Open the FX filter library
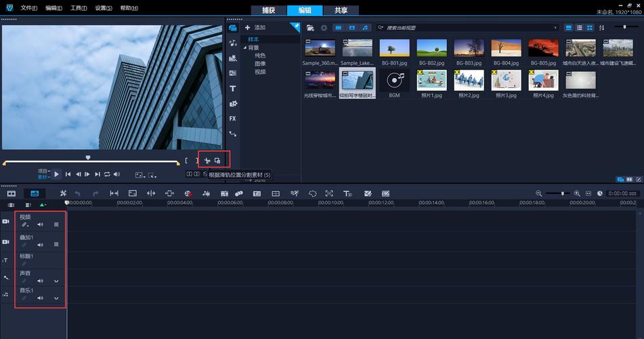The height and width of the screenshot is (339, 644). click(x=233, y=119)
